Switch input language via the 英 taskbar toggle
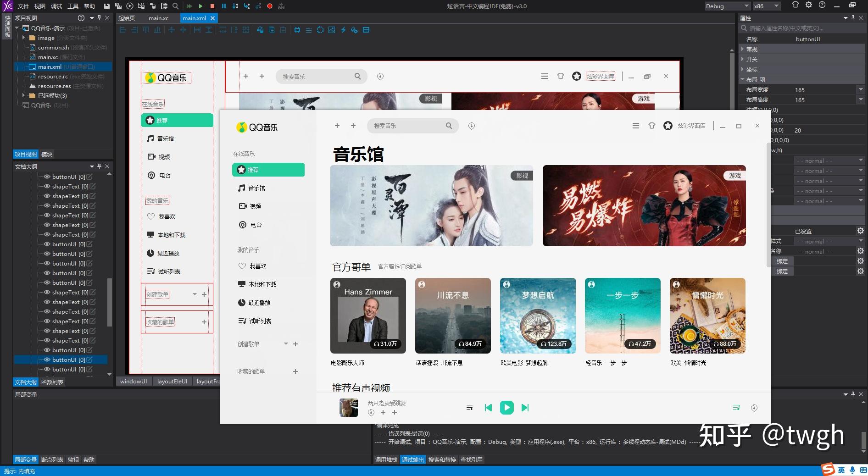The image size is (868, 476). pyautogui.click(x=841, y=470)
